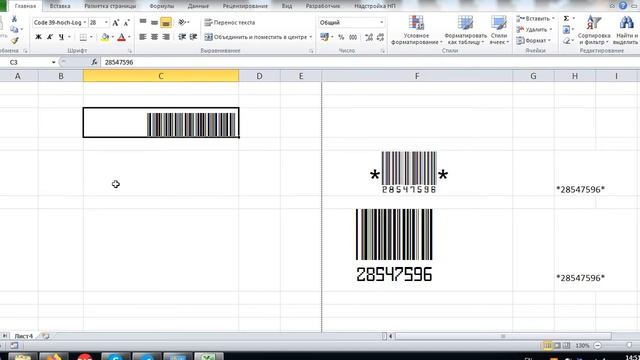The image size is (640, 360).
Task: Switch to Вид ribbon tab
Action: point(287,6)
